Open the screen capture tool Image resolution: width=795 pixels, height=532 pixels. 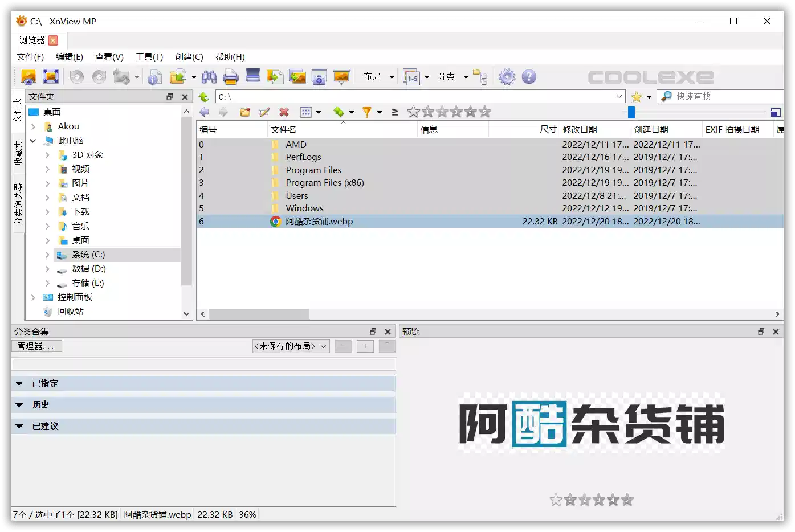[x=319, y=76]
